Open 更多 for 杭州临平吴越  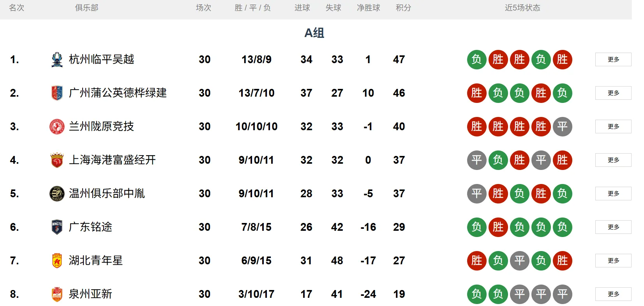pyautogui.click(x=613, y=60)
